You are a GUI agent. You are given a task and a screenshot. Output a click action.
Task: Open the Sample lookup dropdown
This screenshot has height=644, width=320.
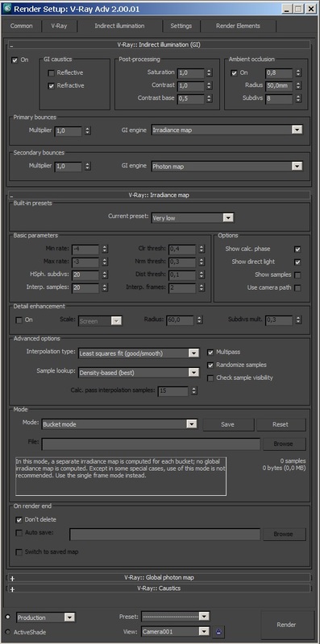[139, 373]
